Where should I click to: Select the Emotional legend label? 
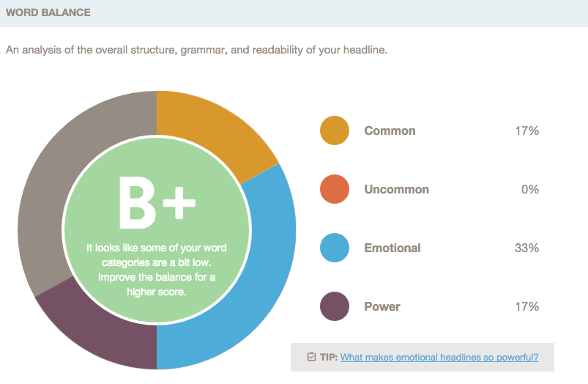click(392, 248)
